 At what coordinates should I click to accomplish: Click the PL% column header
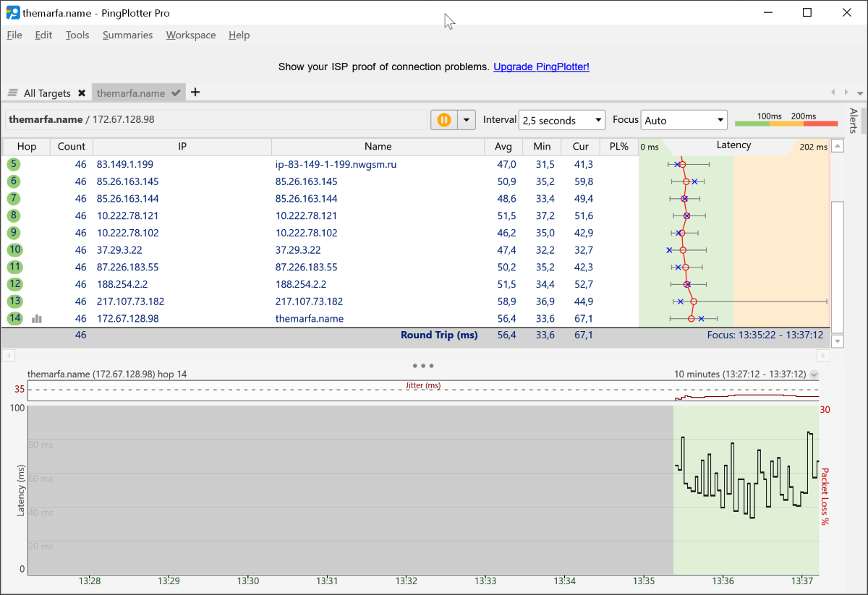pos(619,146)
